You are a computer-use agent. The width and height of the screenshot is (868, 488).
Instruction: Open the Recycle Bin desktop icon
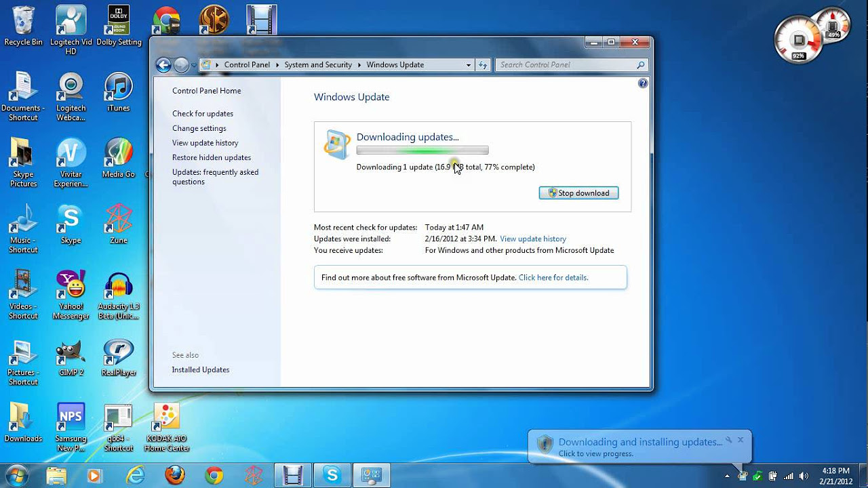(x=23, y=26)
